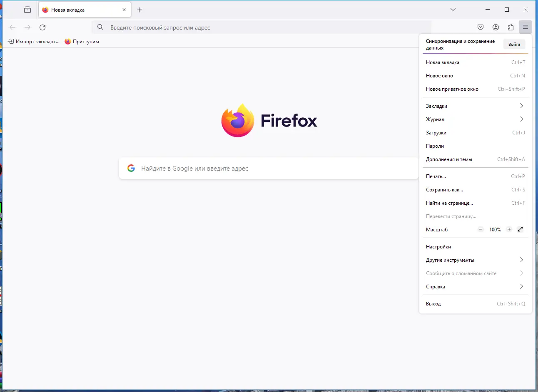This screenshot has height=392, width=538.
Task: Reload the current page
Action: (42, 27)
